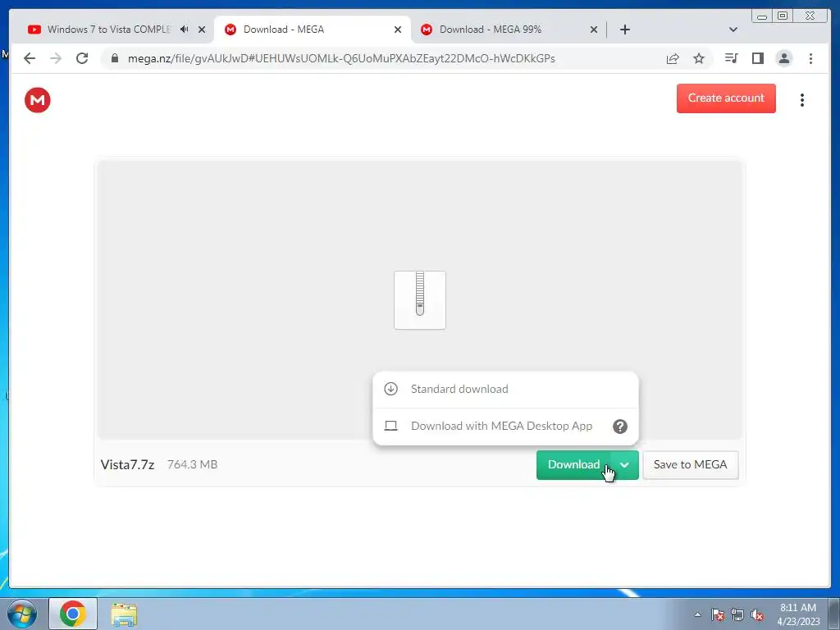Image resolution: width=840 pixels, height=630 pixels.
Task: Expand Download options dropdown arrow
Action: click(x=624, y=465)
